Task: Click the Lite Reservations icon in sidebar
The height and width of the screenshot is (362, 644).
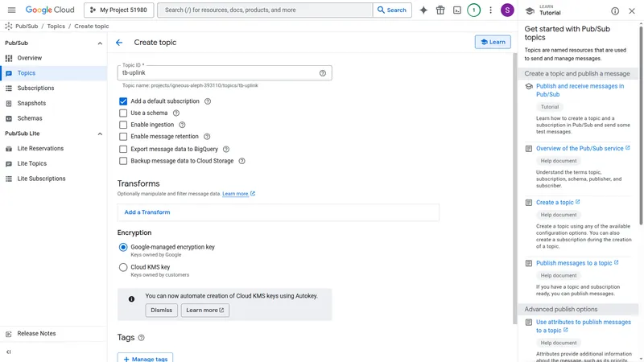Action: click(9, 149)
